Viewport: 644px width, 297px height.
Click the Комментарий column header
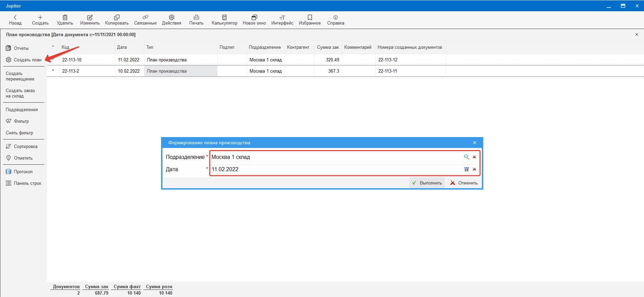pos(358,47)
